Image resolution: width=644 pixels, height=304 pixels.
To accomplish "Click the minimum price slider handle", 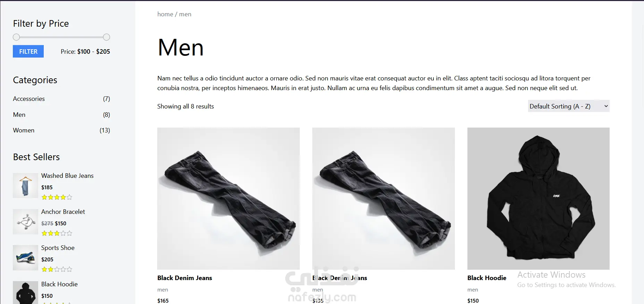I will click(x=16, y=37).
